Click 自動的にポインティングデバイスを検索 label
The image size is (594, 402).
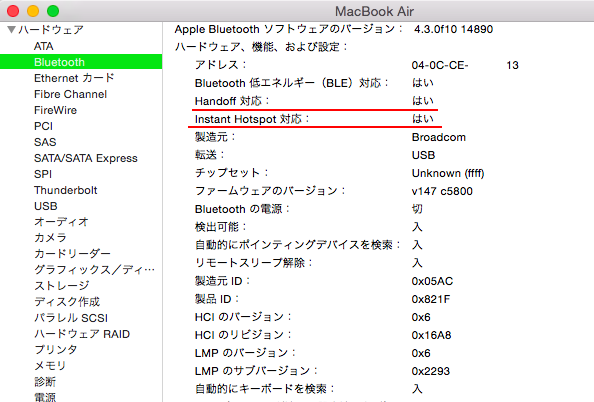tap(298, 245)
